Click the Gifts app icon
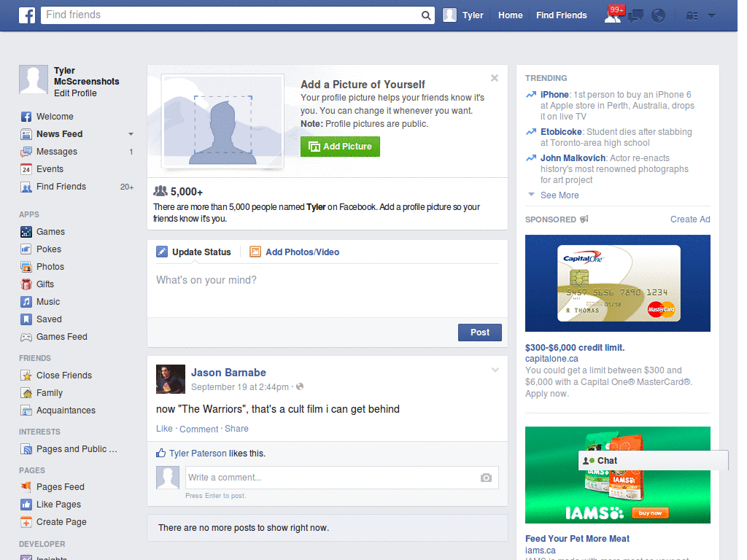Image resolution: width=747 pixels, height=560 pixels. [26, 284]
